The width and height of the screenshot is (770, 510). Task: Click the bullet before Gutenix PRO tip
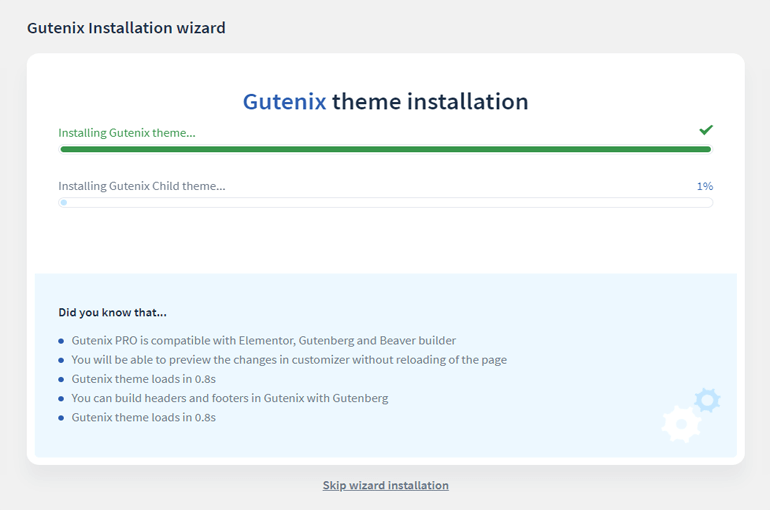[61, 341]
